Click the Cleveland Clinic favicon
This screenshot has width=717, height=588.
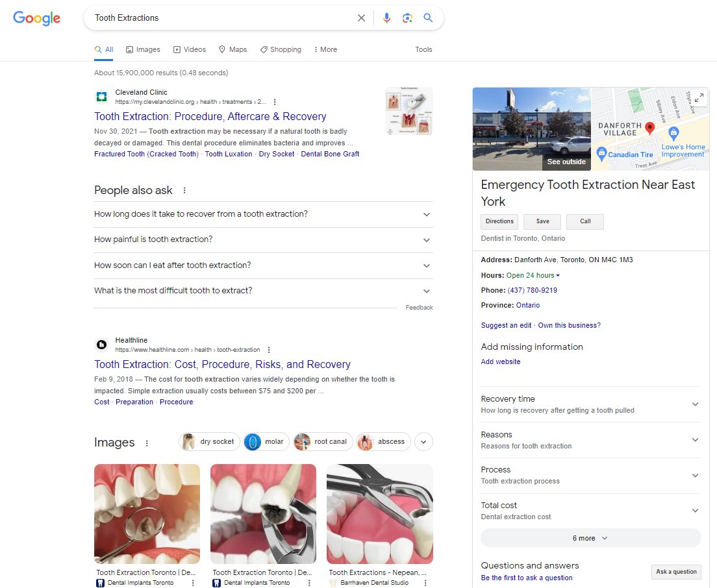coord(101,97)
